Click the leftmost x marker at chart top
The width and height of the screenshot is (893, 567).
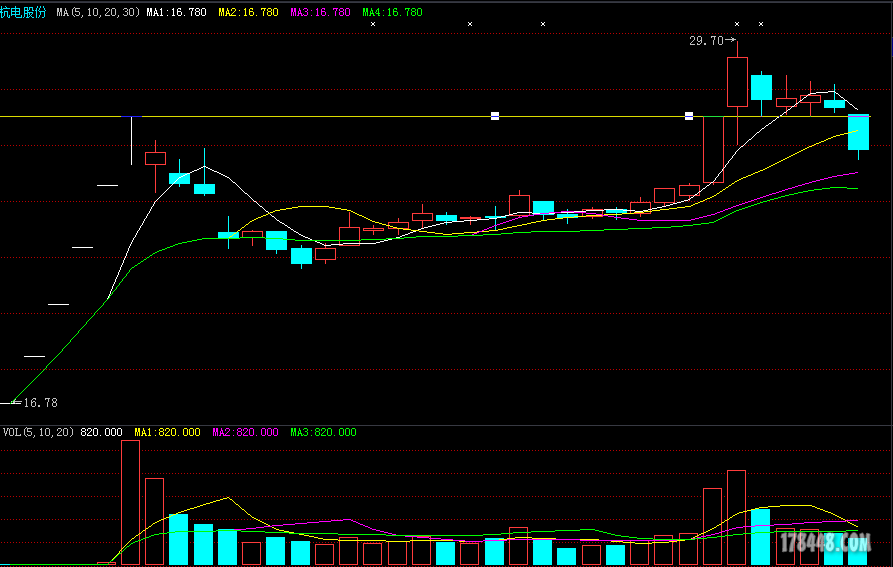click(373, 23)
